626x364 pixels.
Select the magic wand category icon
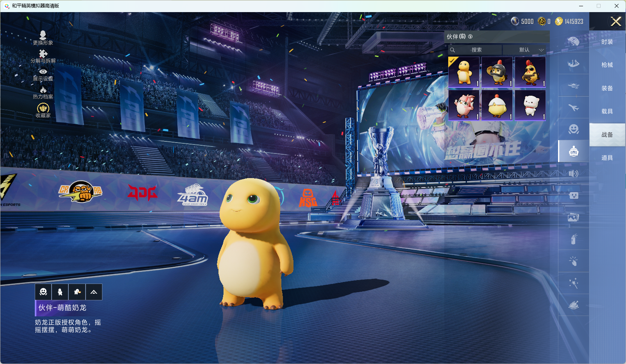(x=573, y=283)
